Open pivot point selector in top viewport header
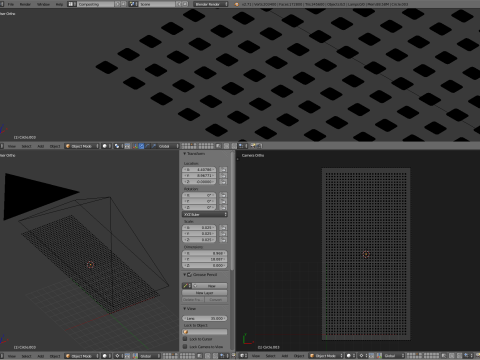This screenshot has height=360, width=480. (118, 146)
